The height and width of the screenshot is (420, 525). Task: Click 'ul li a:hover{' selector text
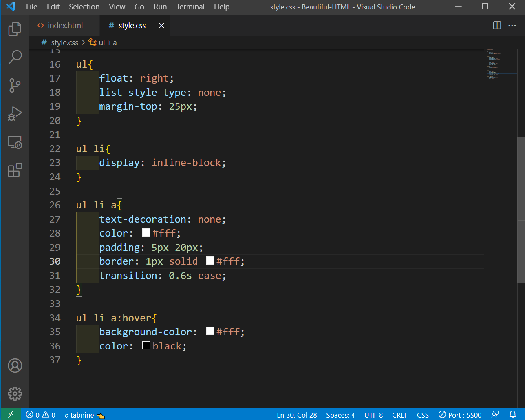pyautogui.click(x=117, y=318)
